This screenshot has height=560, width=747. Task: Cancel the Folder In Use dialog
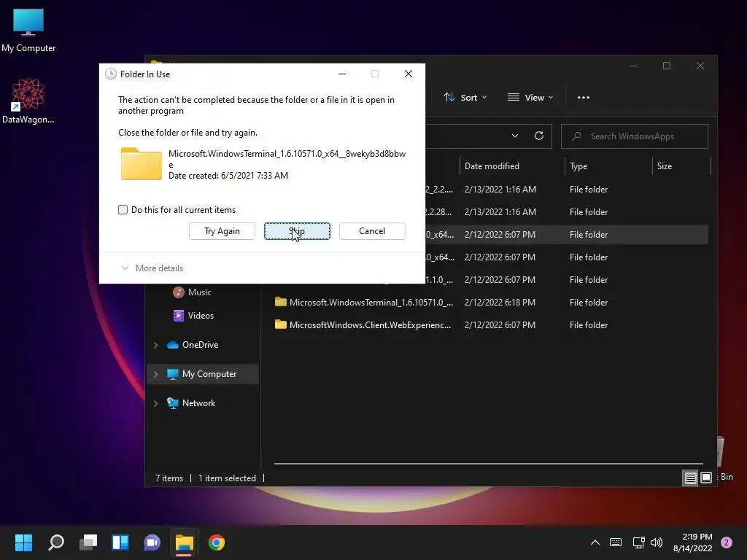click(372, 231)
